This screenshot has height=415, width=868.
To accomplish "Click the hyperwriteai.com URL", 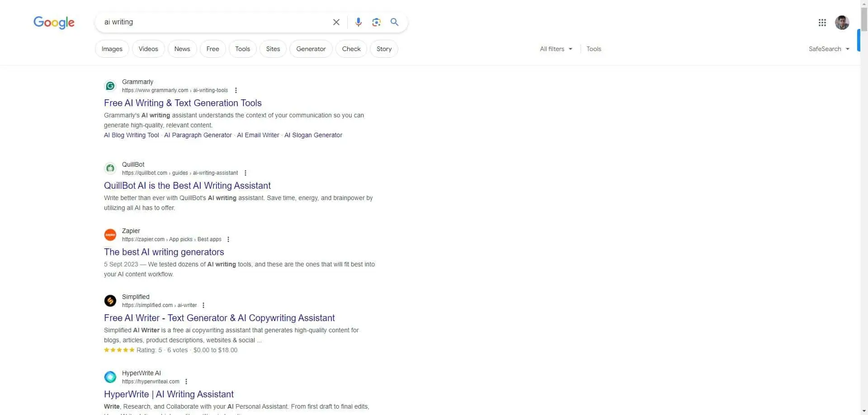I will [151, 382].
